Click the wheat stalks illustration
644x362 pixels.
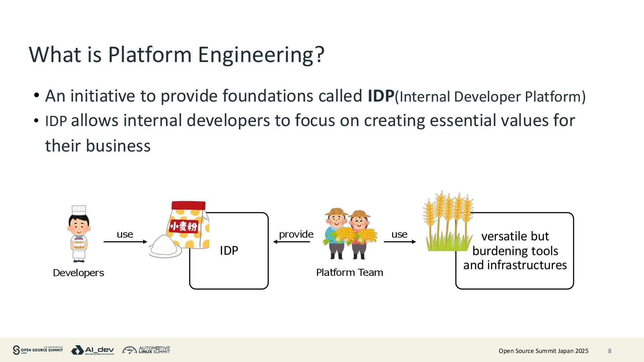(x=448, y=221)
